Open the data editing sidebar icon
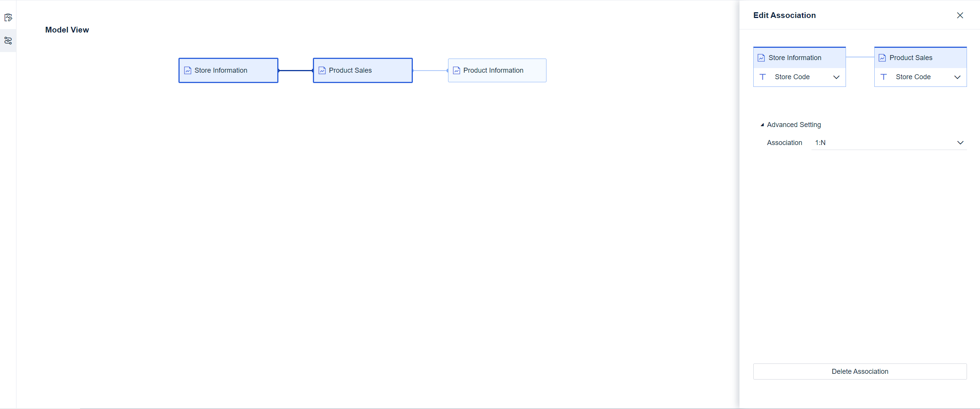The width and height of the screenshot is (980, 409). pyautogui.click(x=8, y=17)
